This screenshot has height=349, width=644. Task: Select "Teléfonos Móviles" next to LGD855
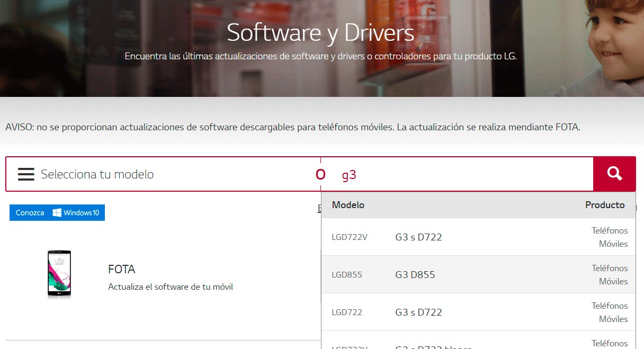click(x=610, y=274)
